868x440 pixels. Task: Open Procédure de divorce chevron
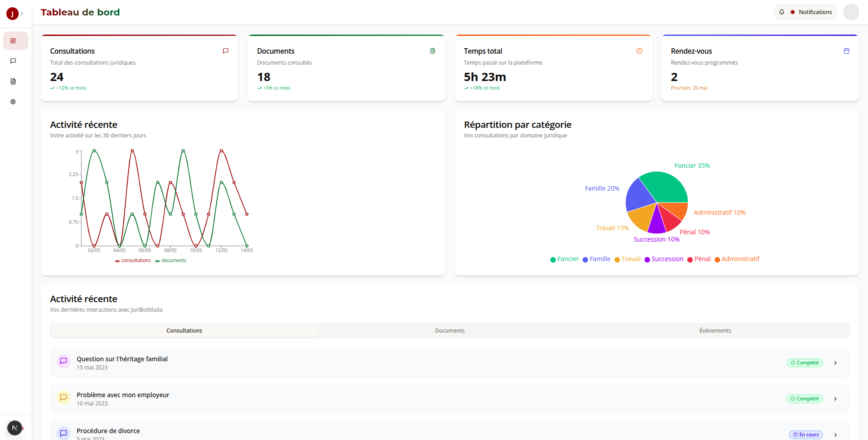pyautogui.click(x=835, y=435)
